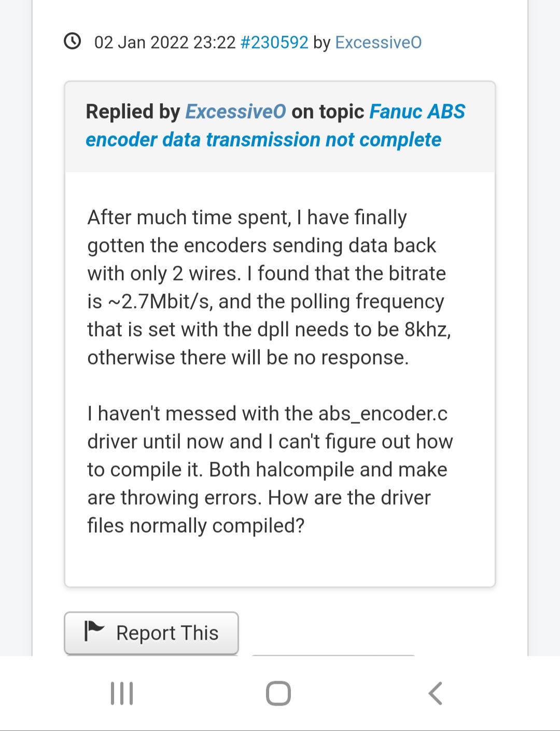The image size is (560, 731).
Task: Open ExcessiveO profile link in post header
Action: 379,43
